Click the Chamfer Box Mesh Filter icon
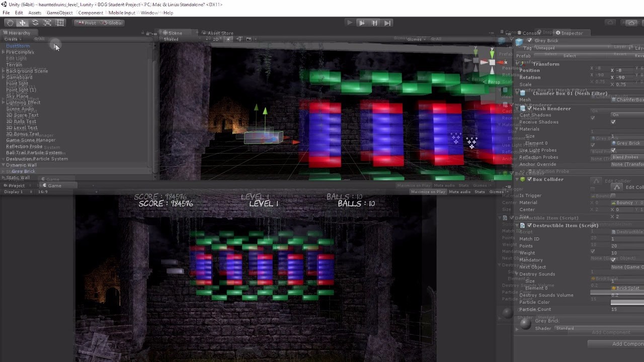This screenshot has height=362, width=644. tap(523, 94)
